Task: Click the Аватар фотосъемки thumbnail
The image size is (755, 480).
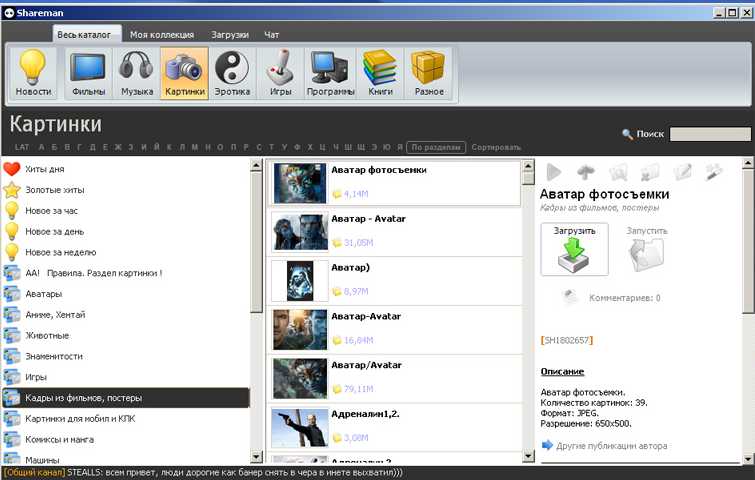Action: (299, 183)
